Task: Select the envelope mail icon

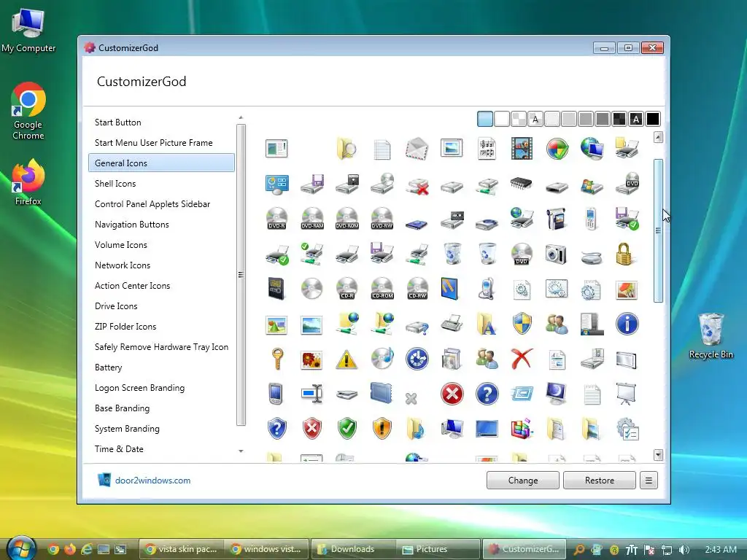Action: pos(417,149)
